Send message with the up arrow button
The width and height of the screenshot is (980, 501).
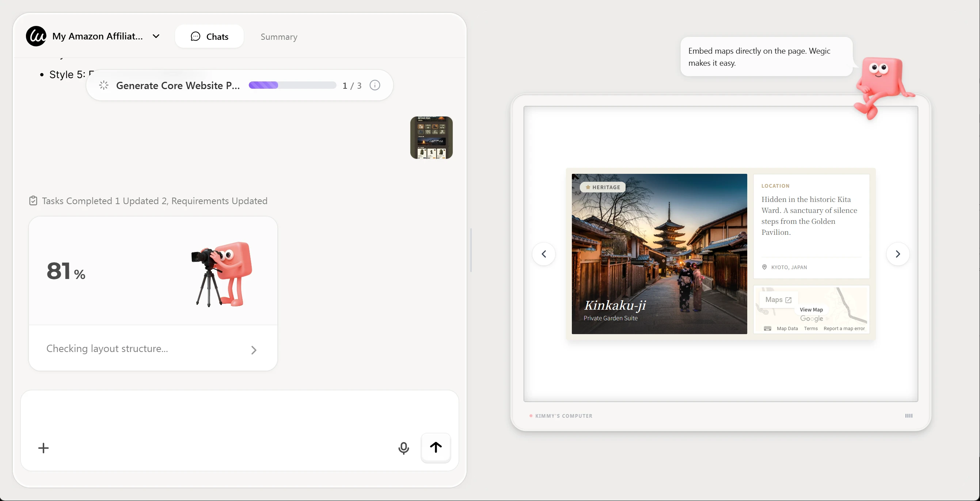436,447
